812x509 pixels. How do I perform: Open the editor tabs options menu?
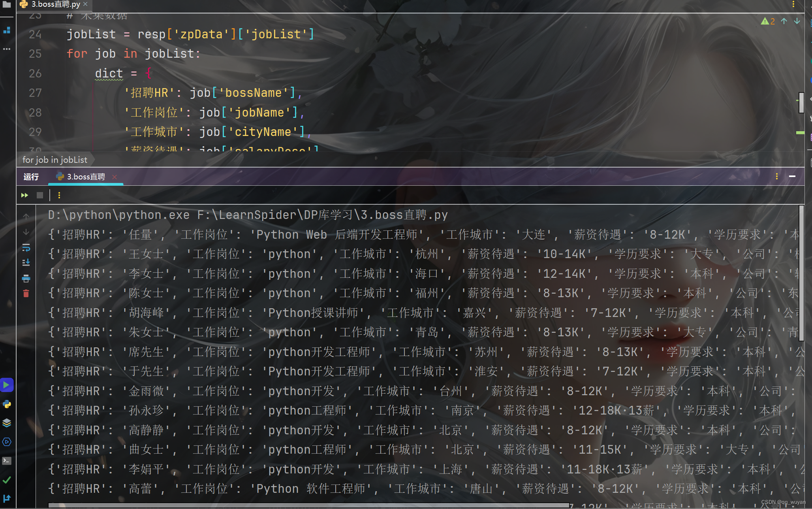click(793, 4)
